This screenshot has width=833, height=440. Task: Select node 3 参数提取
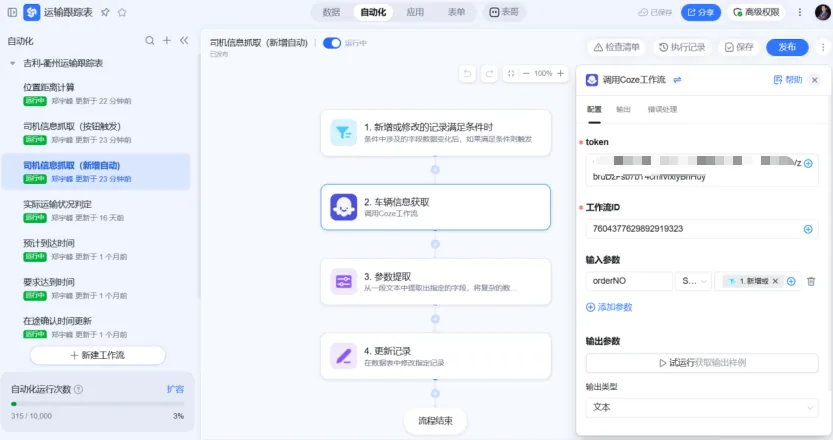tap(436, 282)
